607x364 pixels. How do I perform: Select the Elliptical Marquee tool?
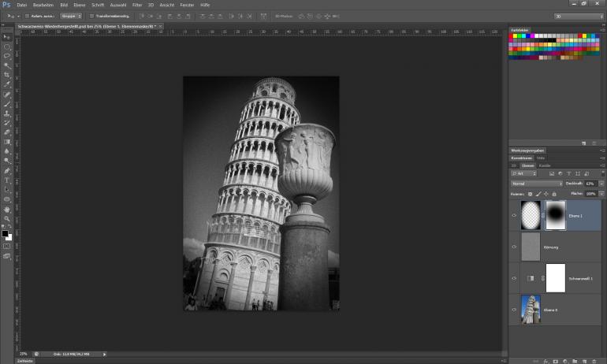tap(6, 46)
